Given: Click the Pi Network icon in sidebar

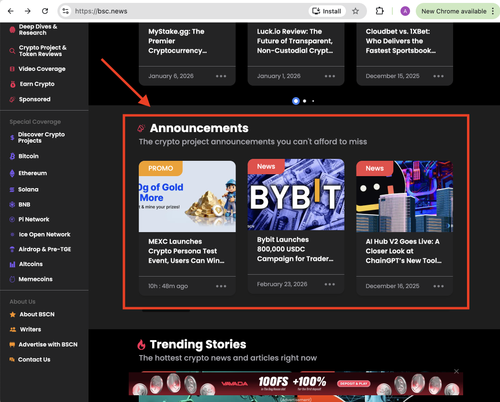Looking at the screenshot, I should (x=12, y=220).
